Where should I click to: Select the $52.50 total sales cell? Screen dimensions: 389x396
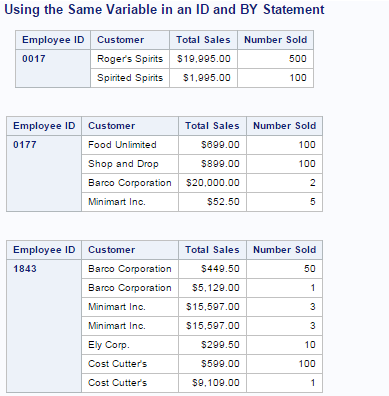pyautogui.click(x=213, y=202)
